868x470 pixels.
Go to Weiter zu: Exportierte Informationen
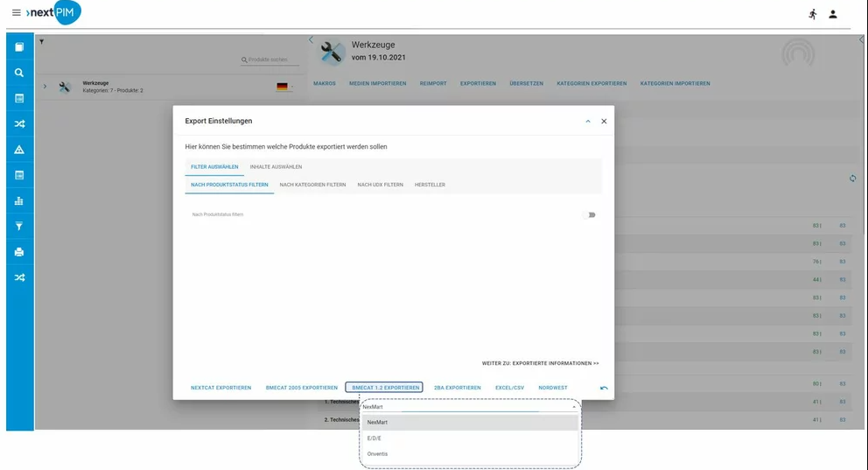coord(540,364)
